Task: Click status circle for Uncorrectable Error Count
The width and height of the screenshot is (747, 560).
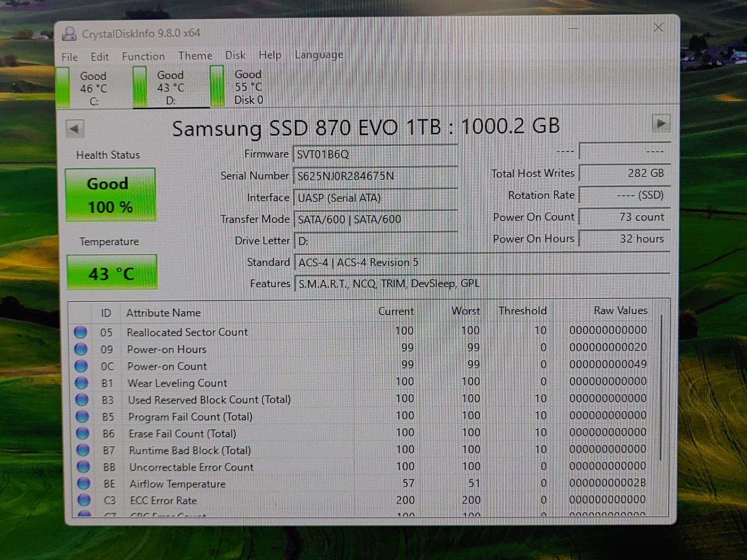Action: click(83, 467)
